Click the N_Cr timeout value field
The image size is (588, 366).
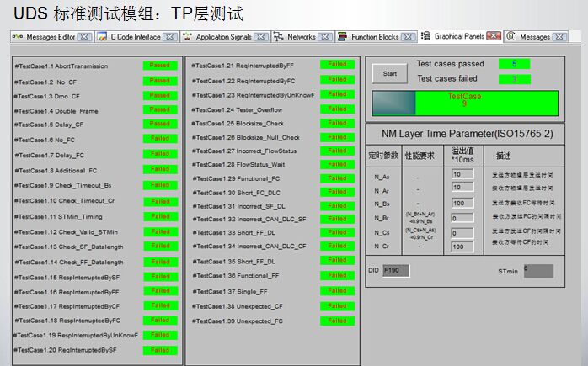coord(462,247)
